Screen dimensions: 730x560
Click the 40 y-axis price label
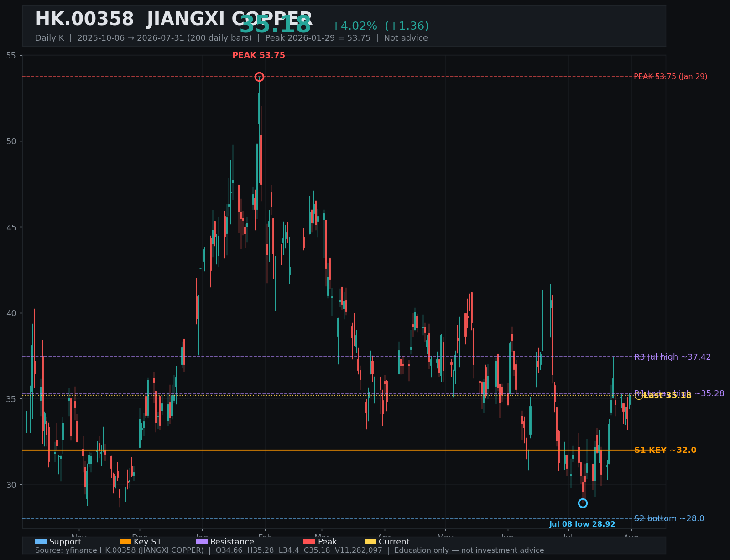(x=11, y=313)
